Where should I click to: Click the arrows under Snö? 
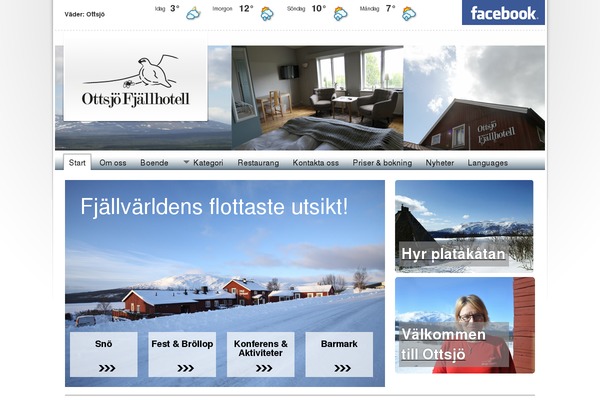coord(107,368)
